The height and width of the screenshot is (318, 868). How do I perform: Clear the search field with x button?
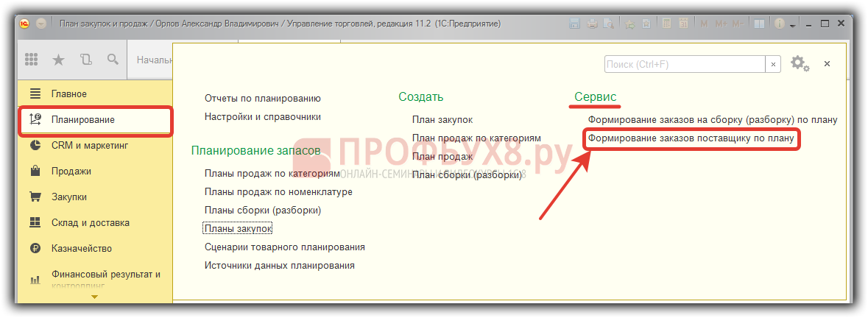[x=773, y=65]
